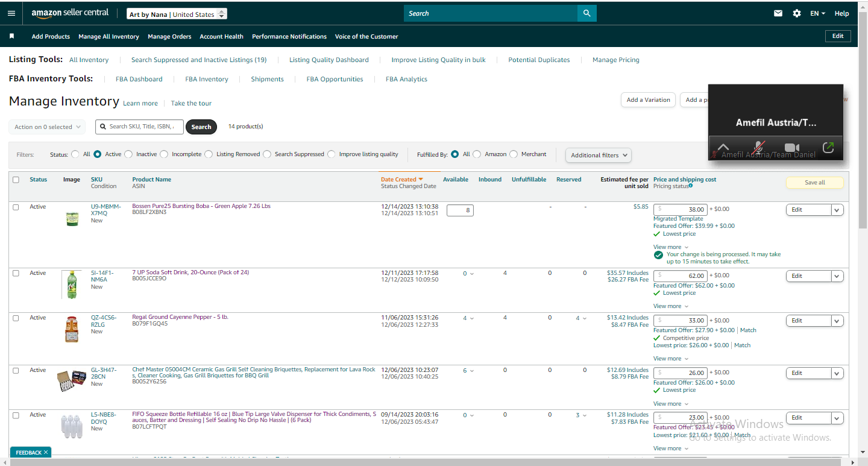Close the Feedback tab with X
Screen dimensions: 868x466
click(x=46, y=452)
